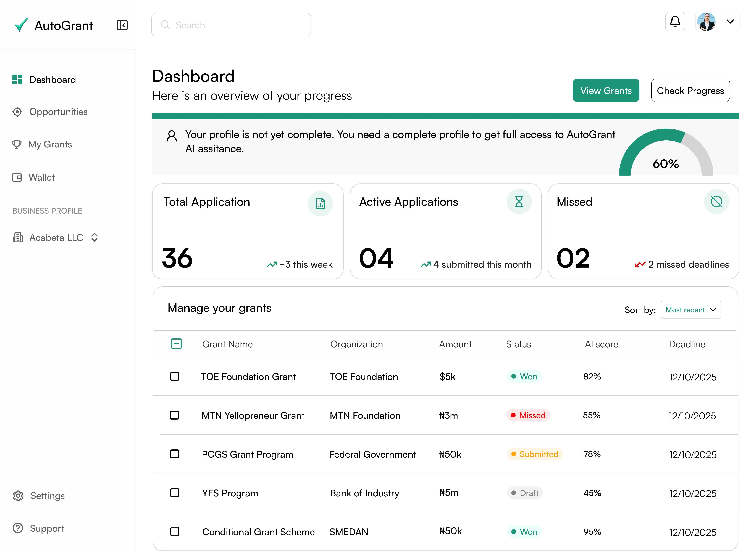The height and width of the screenshot is (551, 756).
Task: Click Won status of TOE Foundation Grant
Action: (x=524, y=377)
